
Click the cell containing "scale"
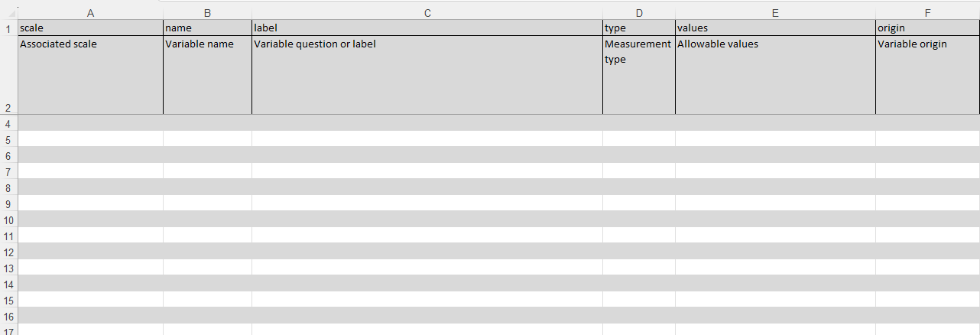pyautogui.click(x=90, y=28)
